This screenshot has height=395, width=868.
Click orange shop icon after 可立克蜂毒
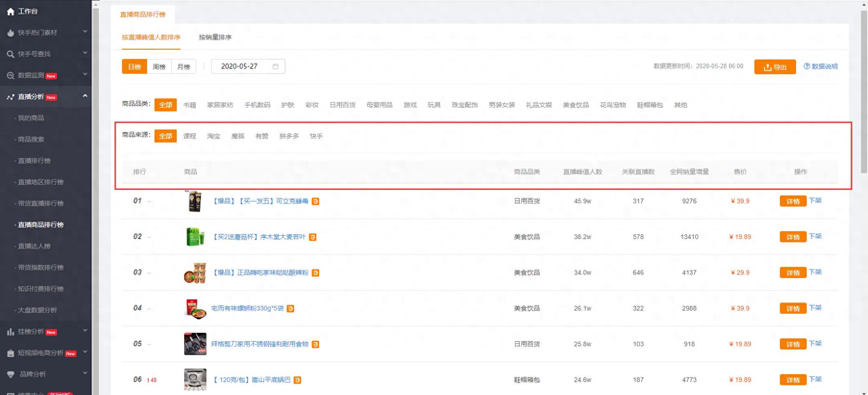[315, 201]
